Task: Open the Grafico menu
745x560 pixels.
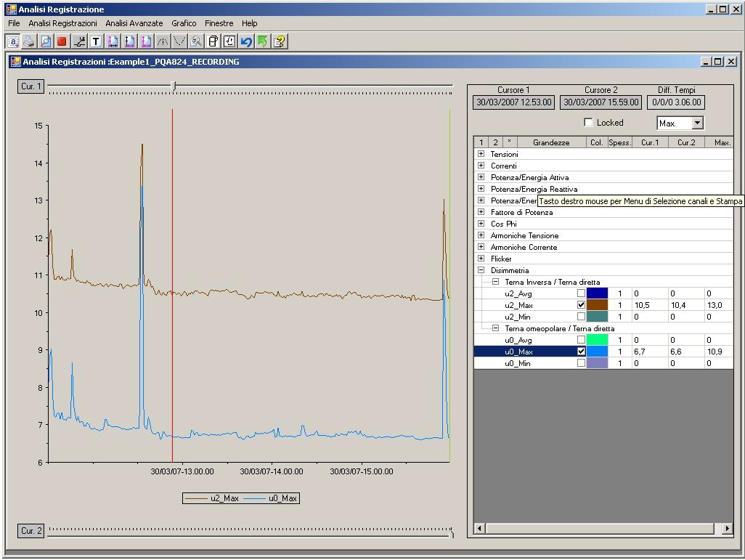Action: tap(184, 23)
